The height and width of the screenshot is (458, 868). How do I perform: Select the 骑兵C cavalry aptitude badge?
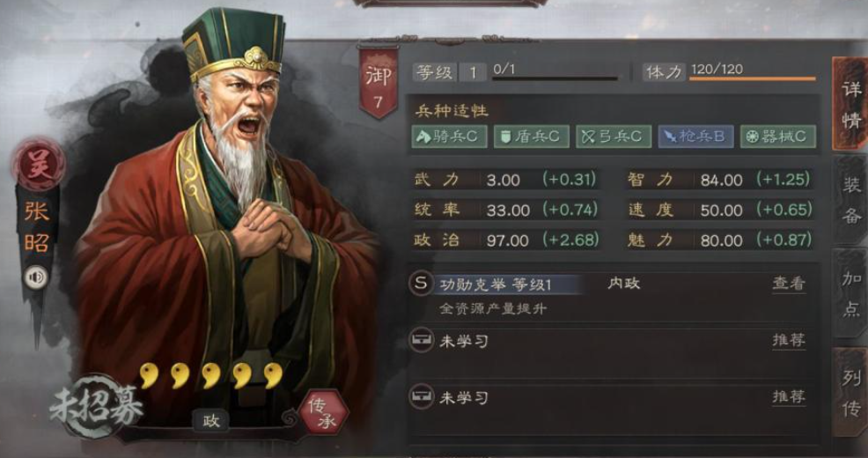(449, 137)
